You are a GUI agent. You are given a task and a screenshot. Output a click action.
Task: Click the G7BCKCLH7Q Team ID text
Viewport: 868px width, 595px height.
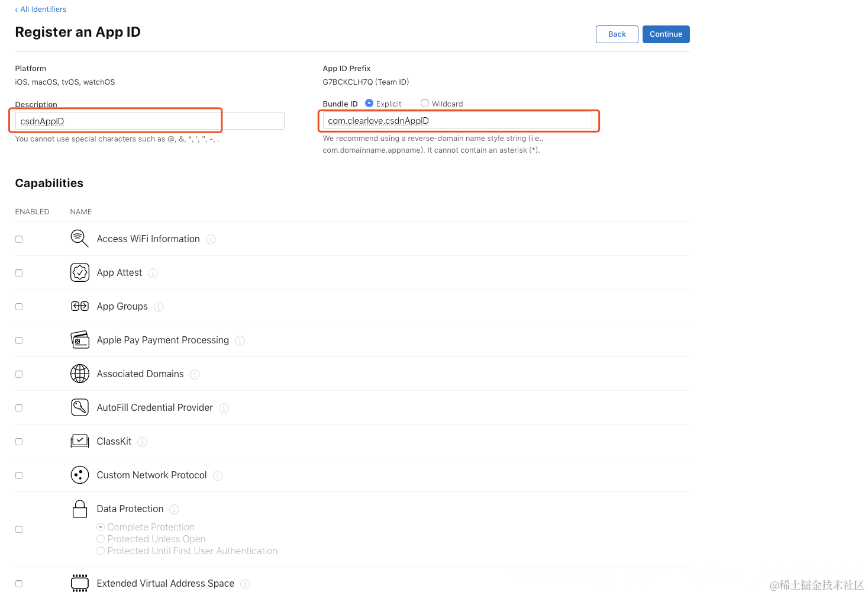pyautogui.click(x=366, y=82)
